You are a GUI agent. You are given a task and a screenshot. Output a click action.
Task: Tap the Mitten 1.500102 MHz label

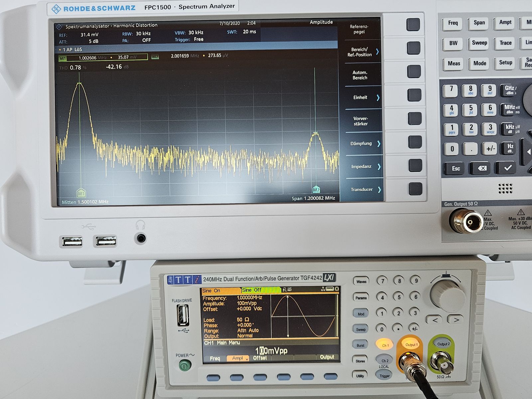tap(85, 202)
